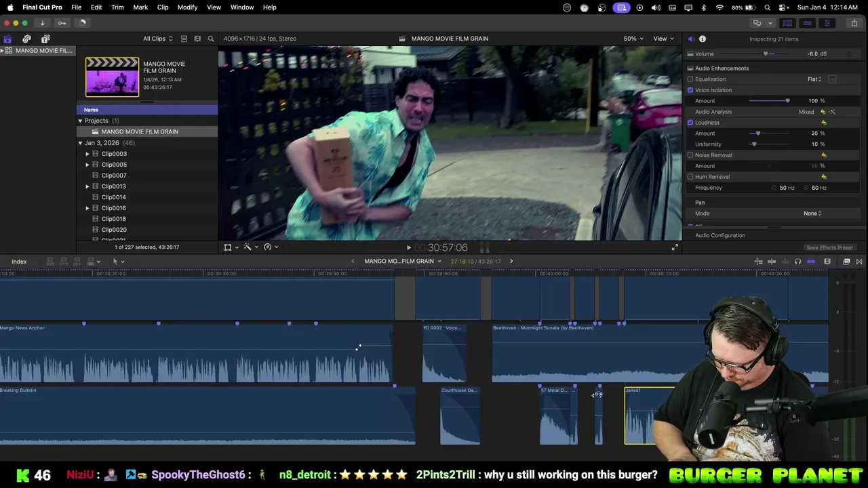This screenshot has height=488, width=868.
Task: Click Save Effects Preset button
Action: click(829, 248)
